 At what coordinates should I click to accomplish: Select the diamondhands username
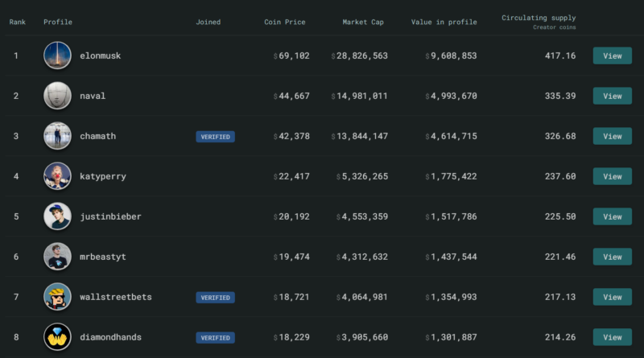pyautogui.click(x=110, y=337)
